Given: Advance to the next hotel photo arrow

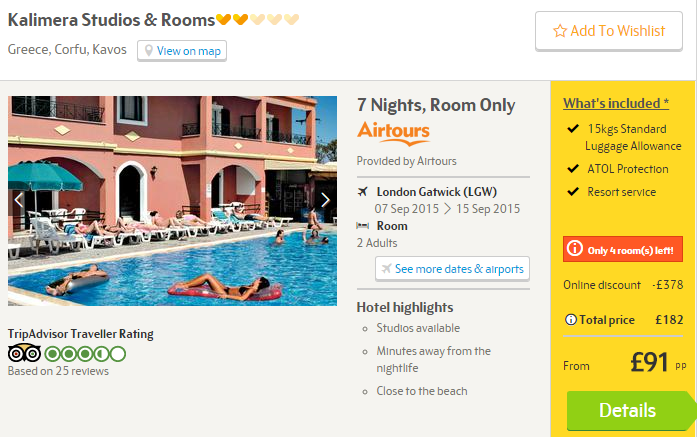Looking at the screenshot, I should 325,200.
